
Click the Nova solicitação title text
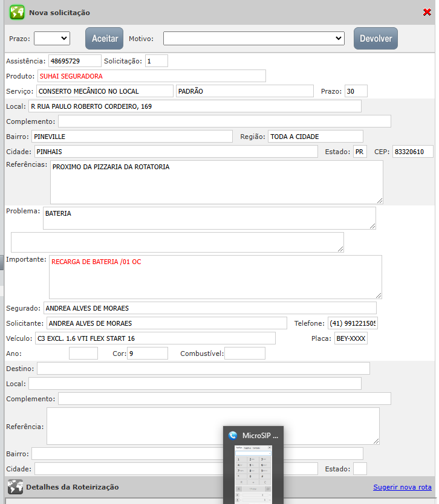59,13
